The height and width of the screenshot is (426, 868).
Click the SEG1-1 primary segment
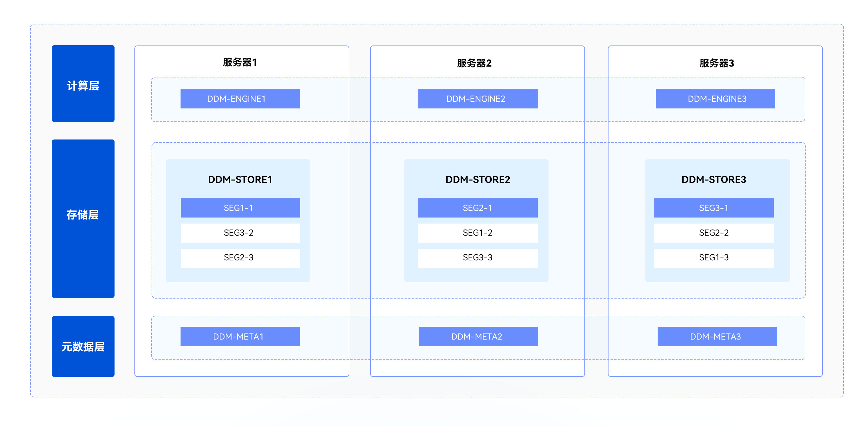240,208
